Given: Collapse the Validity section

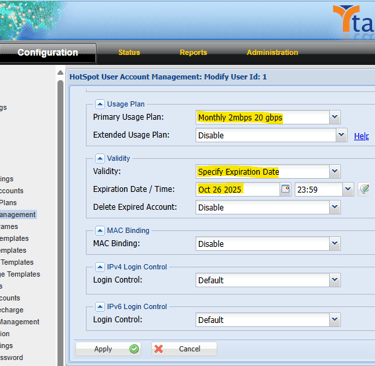Looking at the screenshot, I should pyautogui.click(x=100, y=158).
